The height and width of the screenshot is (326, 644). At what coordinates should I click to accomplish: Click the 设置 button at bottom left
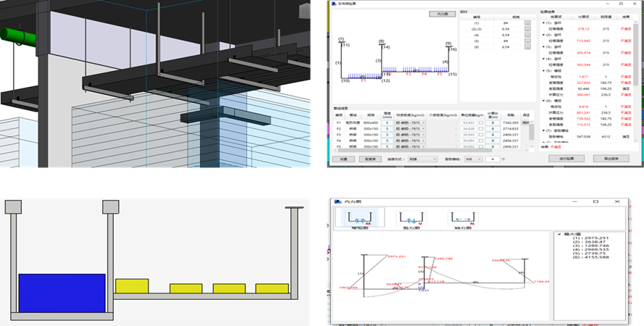pos(344,159)
